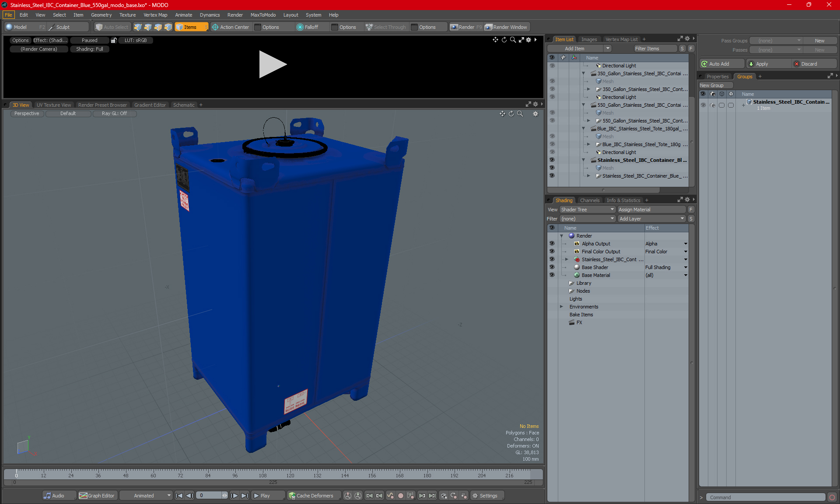This screenshot has height=504, width=840.
Task: Open the Render menu
Action: coord(235,15)
